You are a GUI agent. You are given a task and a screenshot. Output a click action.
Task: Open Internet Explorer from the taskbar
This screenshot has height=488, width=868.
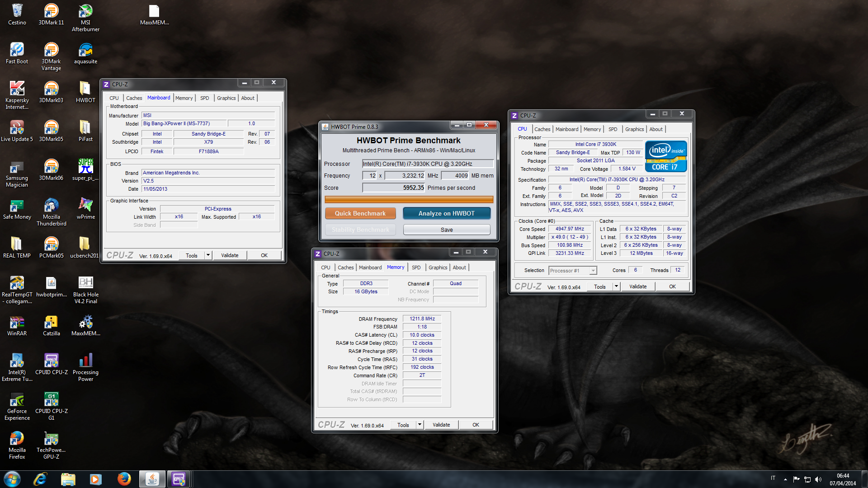click(x=40, y=479)
